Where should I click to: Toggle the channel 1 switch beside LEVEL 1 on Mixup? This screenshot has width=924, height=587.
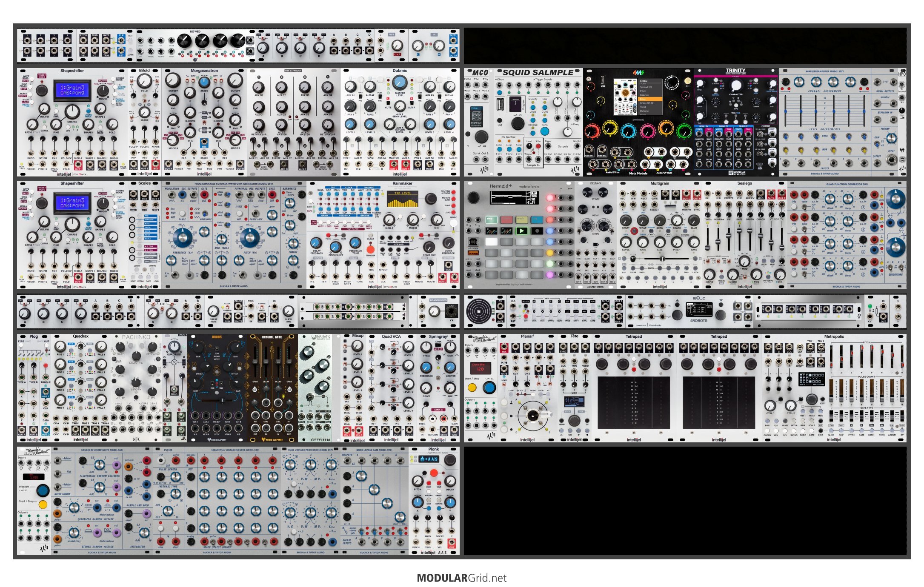click(x=345, y=347)
